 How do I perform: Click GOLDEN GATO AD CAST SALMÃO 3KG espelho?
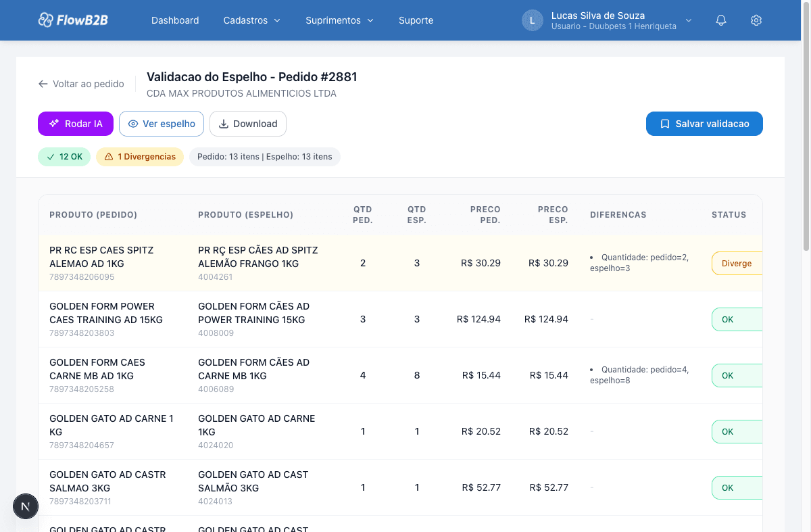coord(253,481)
